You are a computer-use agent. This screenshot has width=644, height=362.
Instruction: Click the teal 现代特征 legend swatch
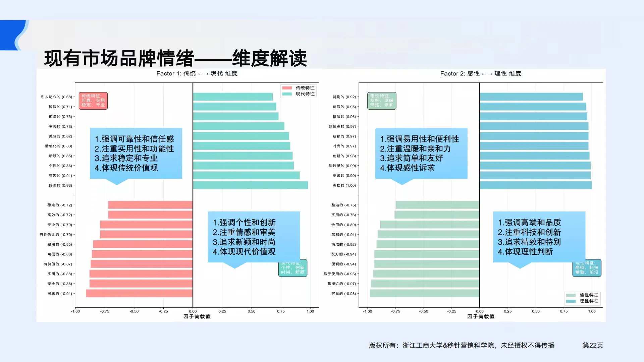pos(287,94)
